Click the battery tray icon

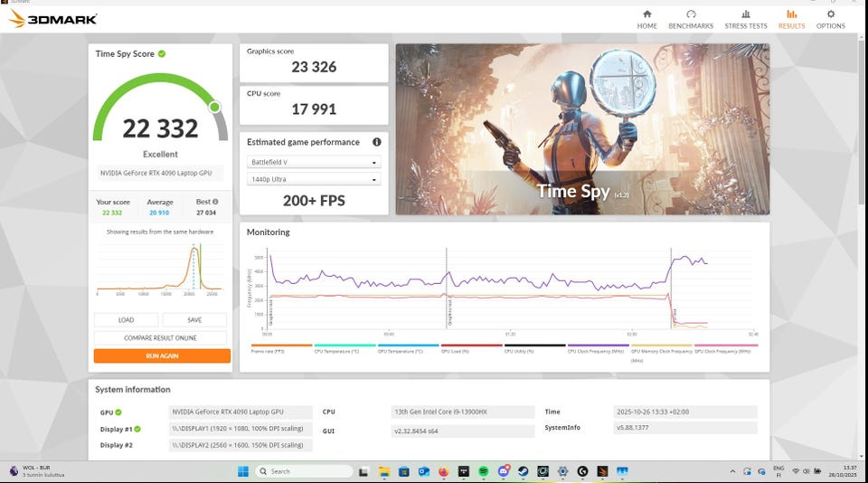(817, 471)
